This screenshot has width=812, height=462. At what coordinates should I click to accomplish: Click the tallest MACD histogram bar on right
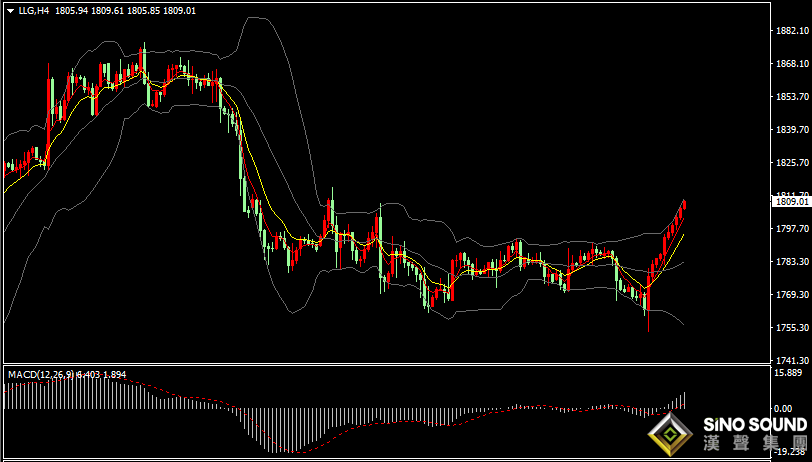685,400
